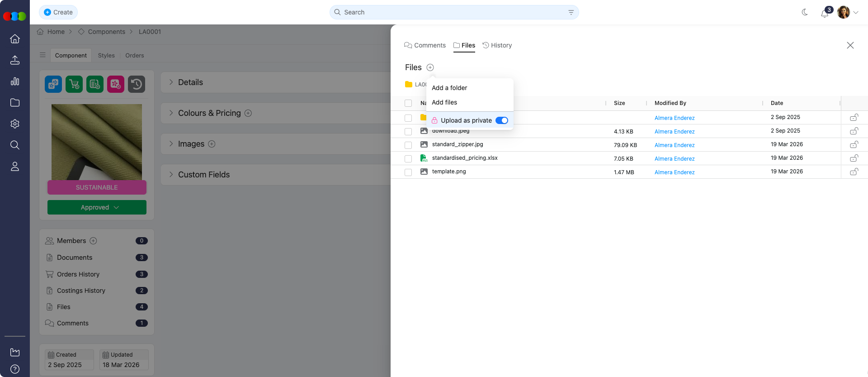This screenshot has height=377, width=868.
Task: Click plus icon beside Colours & Pricing
Action: pyautogui.click(x=248, y=113)
